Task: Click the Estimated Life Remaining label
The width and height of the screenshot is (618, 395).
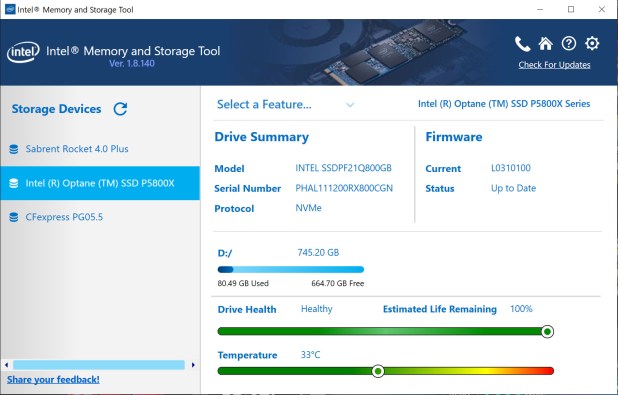Action: pyautogui.click(x=440, y=309)
